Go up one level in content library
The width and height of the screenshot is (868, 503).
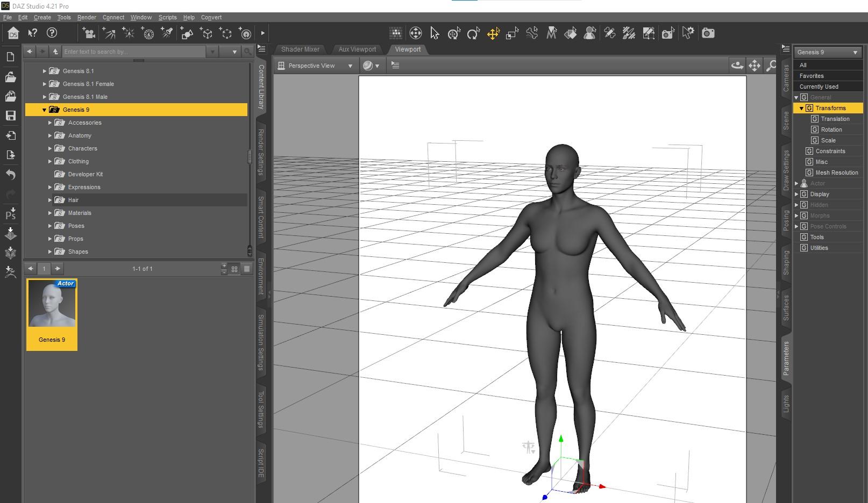point(55,52)
